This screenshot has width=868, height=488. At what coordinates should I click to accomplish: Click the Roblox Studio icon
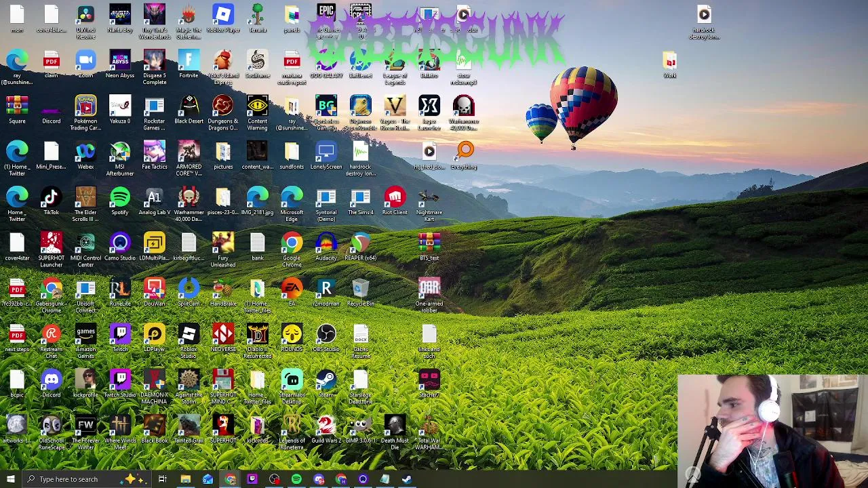pos(189,342)
